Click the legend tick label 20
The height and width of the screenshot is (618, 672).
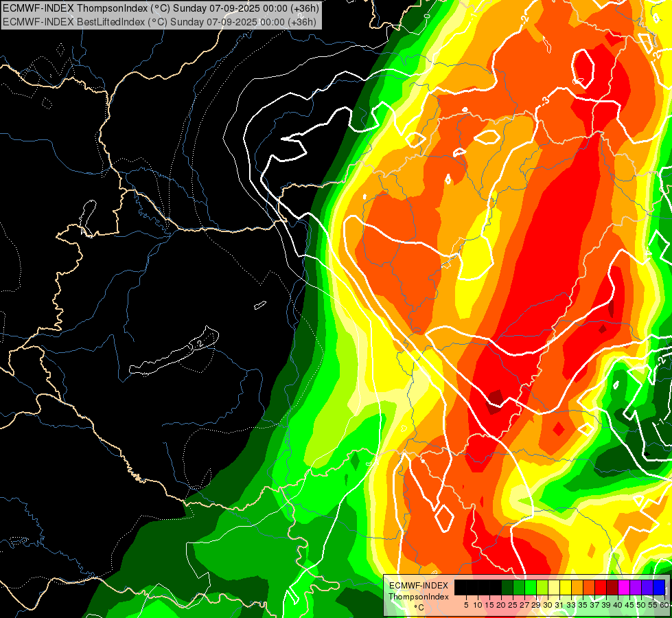[x=502, y=605]
